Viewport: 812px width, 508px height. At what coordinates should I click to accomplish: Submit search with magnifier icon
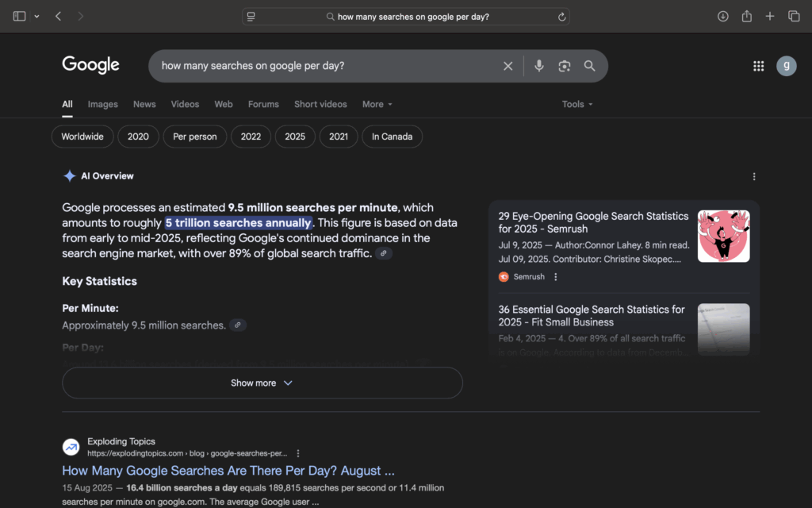pyautogui.click(x=589, y=66)
